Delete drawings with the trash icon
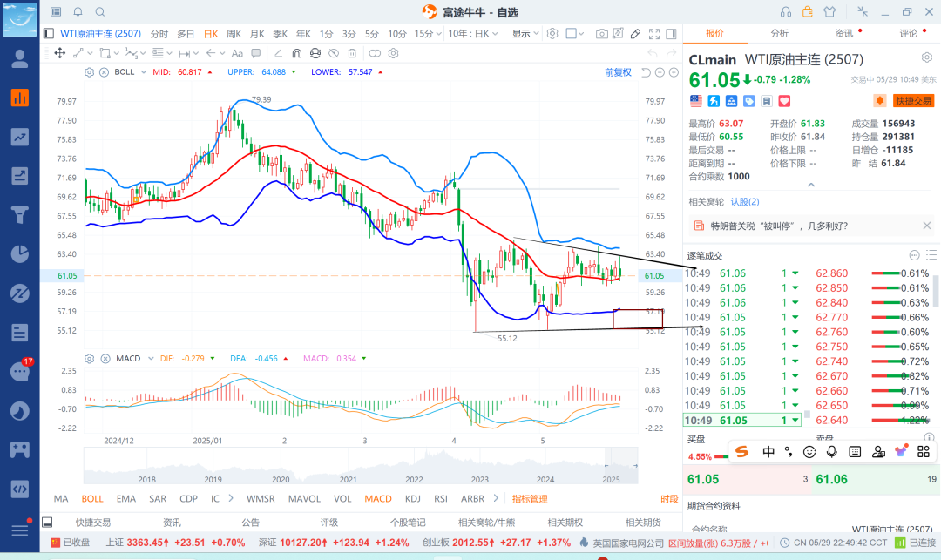This screenshot has height=560, width=941. 352,53
